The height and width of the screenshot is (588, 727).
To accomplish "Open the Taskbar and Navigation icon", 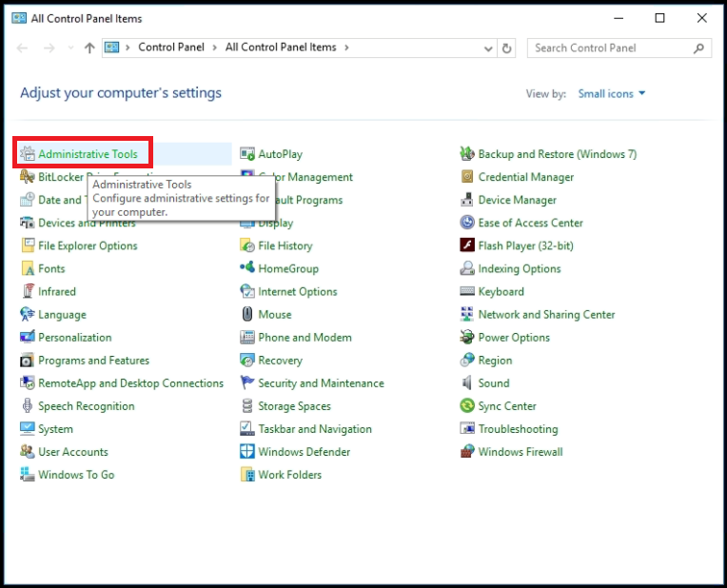I will click(247, 428).
